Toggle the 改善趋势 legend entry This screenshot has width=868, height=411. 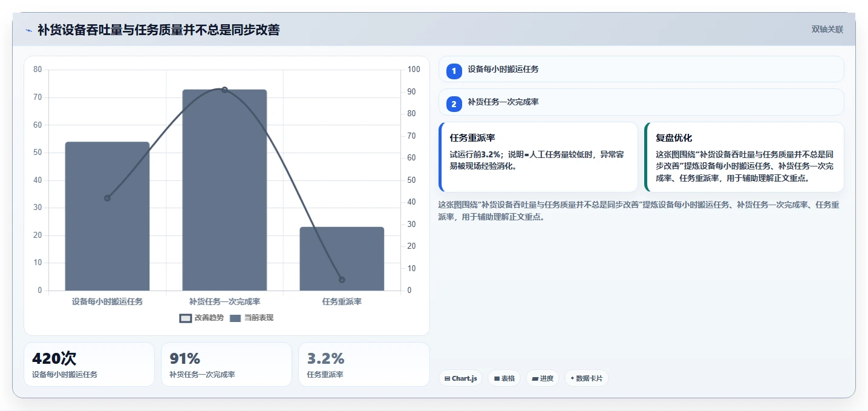pos(201,318)
